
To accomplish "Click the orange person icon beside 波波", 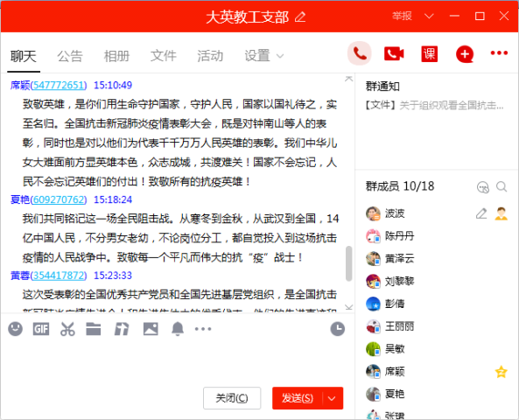I will [501, 213].
